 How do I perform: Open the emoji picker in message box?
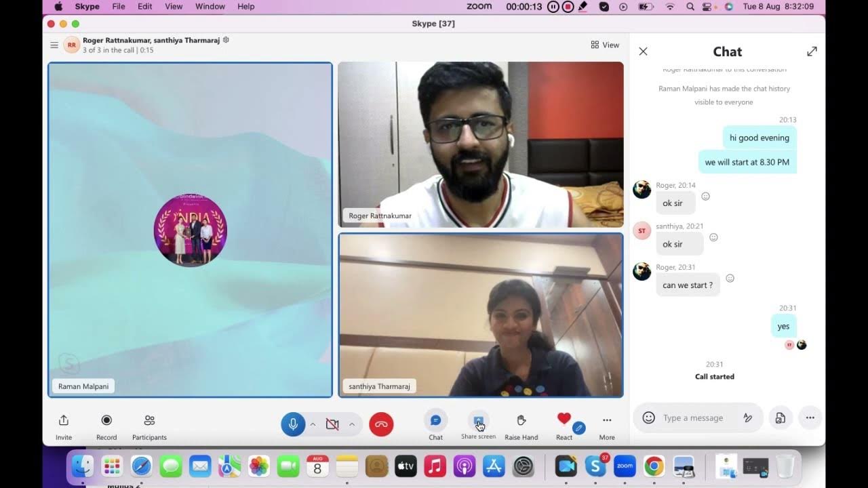(649, 418)
